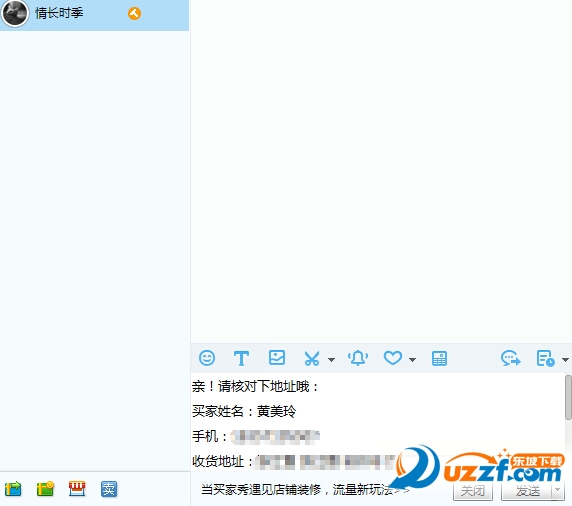Open the emoji picker smiley icon

pyautogui.click(x=207, y=358)
